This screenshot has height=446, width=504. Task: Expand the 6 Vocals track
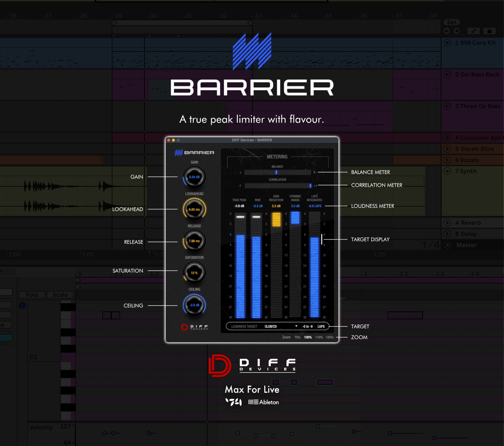pos(447,160)
